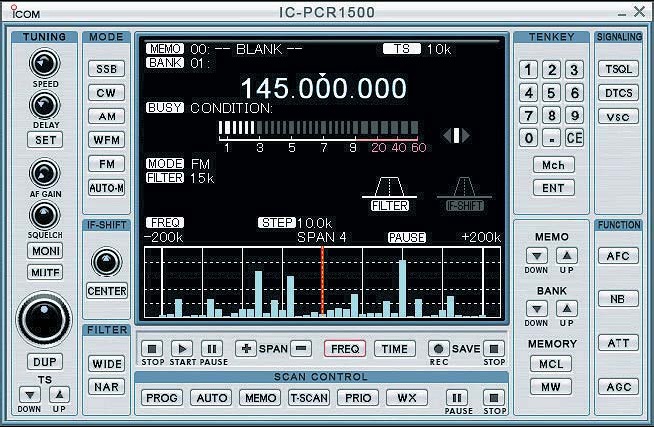Start a PROG scan

click(x=162, y=398)
